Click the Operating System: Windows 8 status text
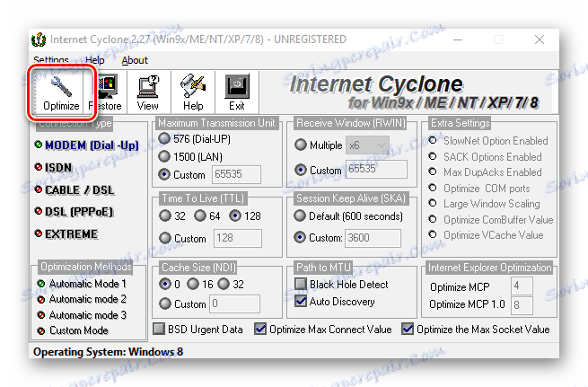 click(108, 352)
